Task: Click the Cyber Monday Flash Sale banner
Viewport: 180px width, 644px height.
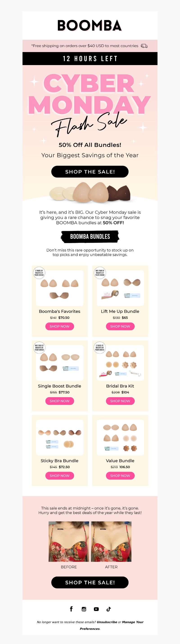Action: (90, 104)
